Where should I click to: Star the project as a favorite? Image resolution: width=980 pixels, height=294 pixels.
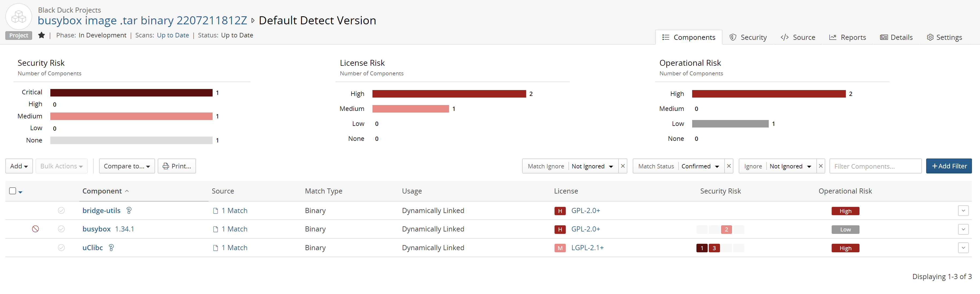coord(42,35)
